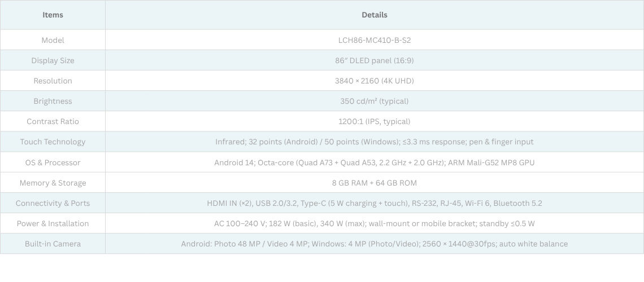The height and width of the screenshot is (282, 644).
Task: Select the OS & Processor label
Action: [x=53, y=162]
